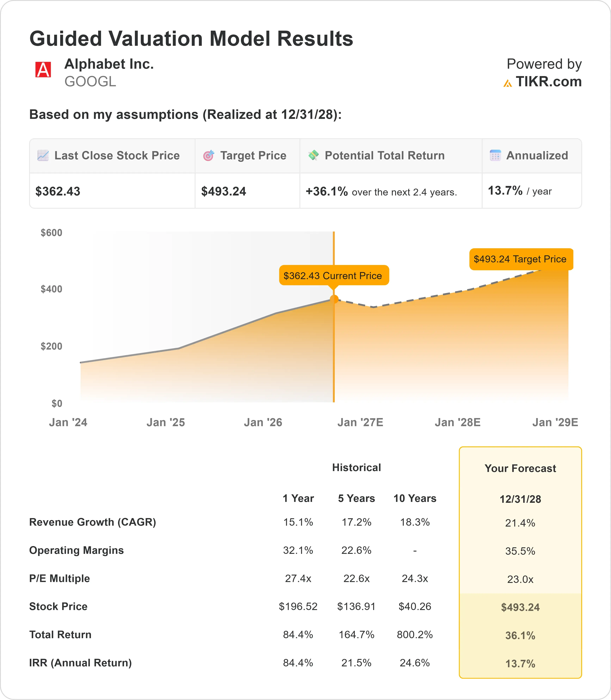Click the Jan '28E axis label

pyautogui.click(x=458, y=423)
